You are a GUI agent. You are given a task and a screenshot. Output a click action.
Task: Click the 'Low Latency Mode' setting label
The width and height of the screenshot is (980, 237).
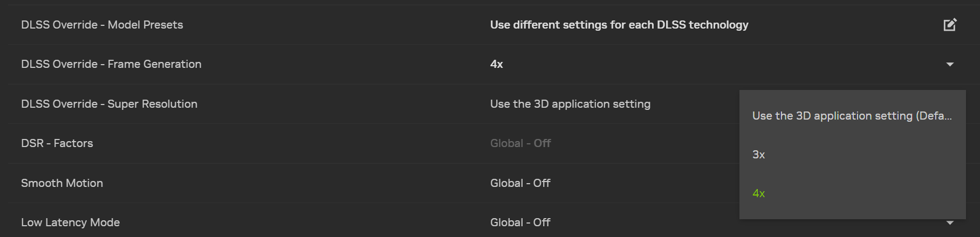(x=70, y=222)
